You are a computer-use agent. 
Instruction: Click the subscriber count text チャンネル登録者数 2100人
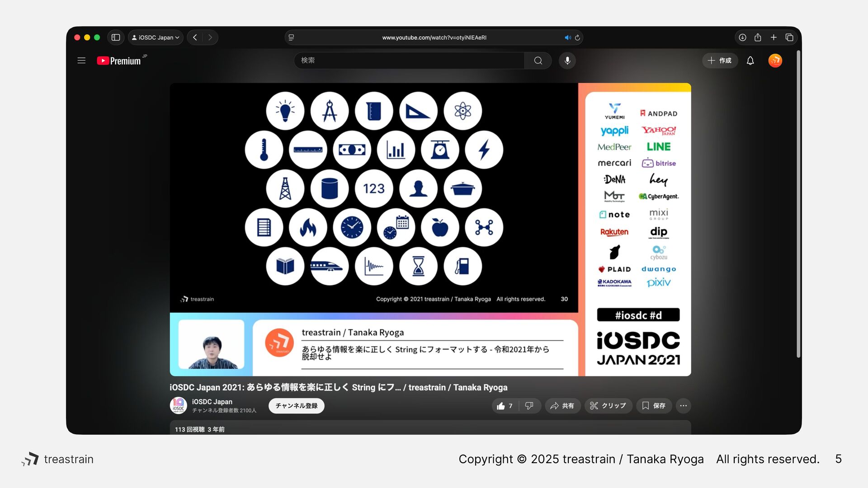(224, 410)
